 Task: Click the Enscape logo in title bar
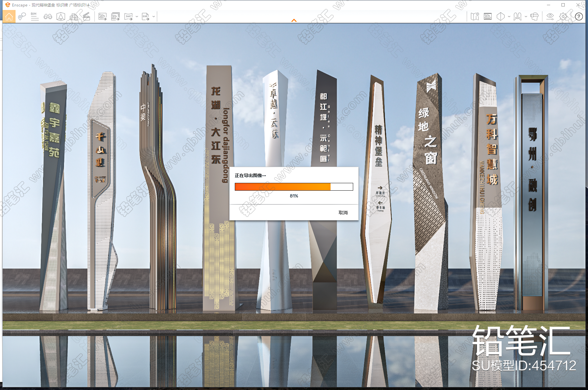(7, 5)
